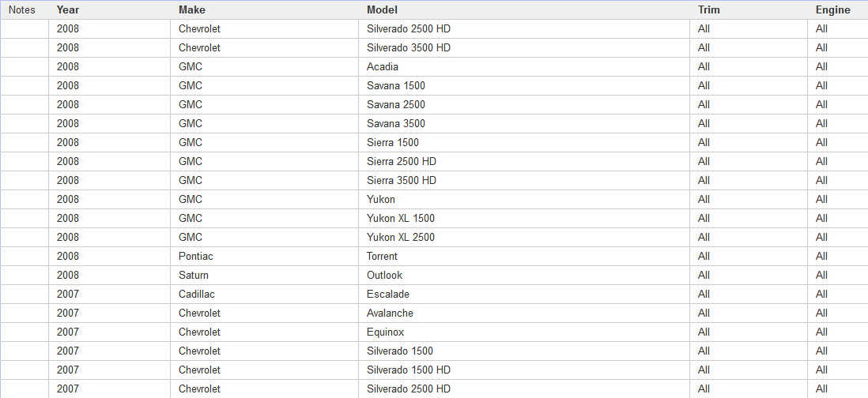Viewport: 868px width, 398px height.
Task: Select the Savana 1500 cell
Action: pyautogui.click(x=396, y=86)
